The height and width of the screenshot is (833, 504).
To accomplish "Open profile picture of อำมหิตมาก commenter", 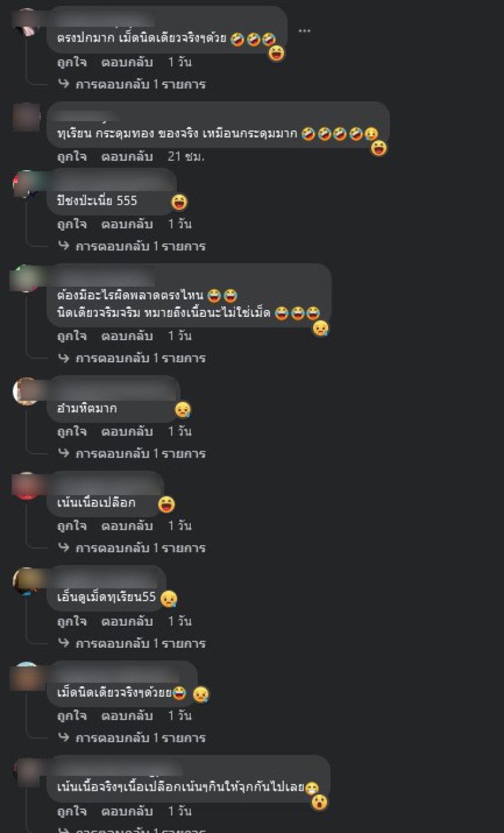I will pyautogui.click(x=26, y=391).
